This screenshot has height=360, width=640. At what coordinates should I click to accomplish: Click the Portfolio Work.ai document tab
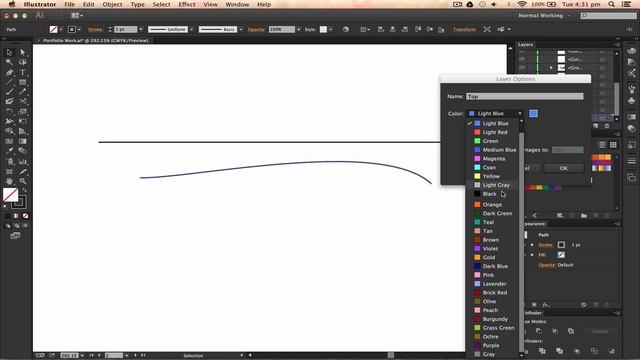click(96, 40)
